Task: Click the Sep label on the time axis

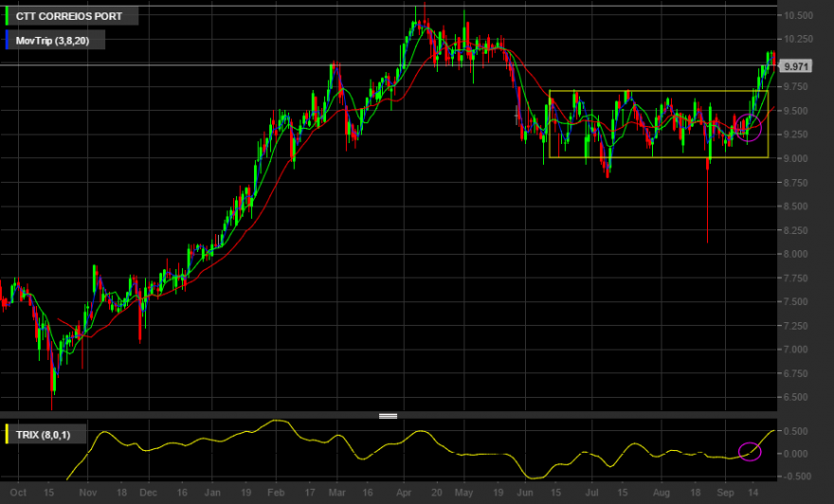Action: coord(726,493)
